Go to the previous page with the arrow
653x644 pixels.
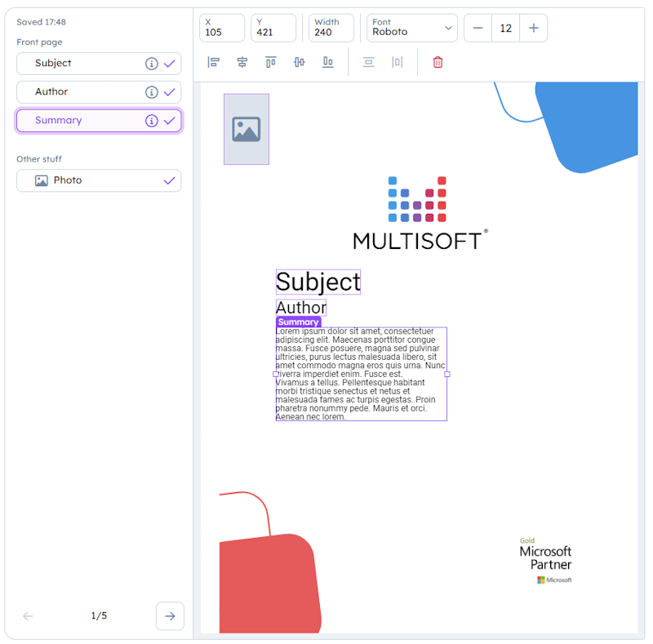click(x=28, y=616)
